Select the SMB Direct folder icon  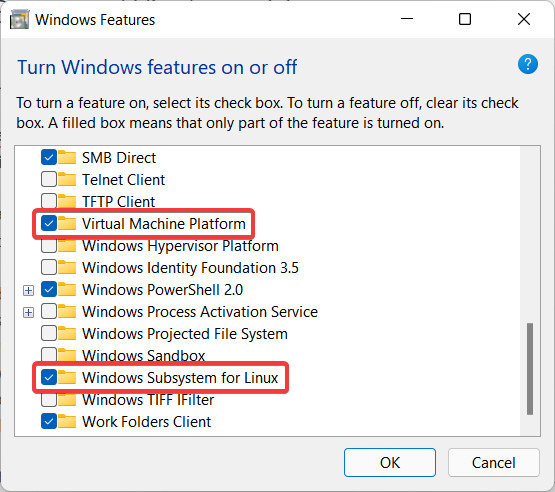coord(67,158)
